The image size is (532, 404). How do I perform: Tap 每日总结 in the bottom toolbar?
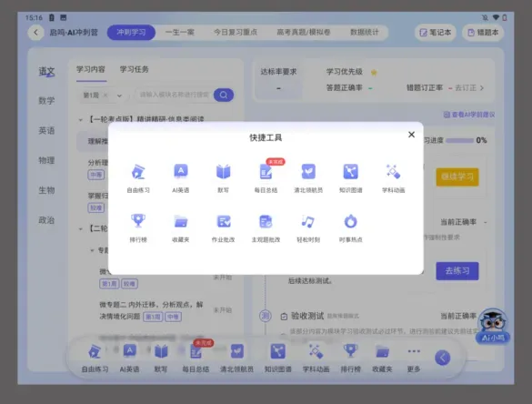196,359
